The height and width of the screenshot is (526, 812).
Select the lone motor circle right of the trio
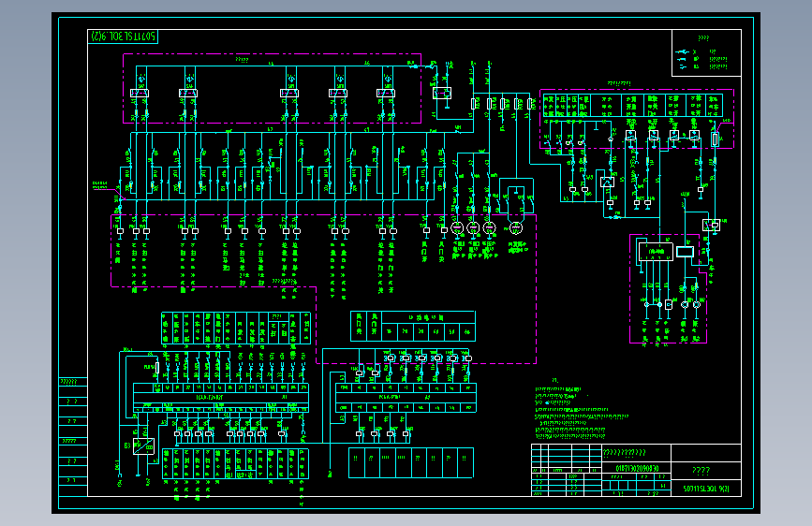[x=516, y=227]
